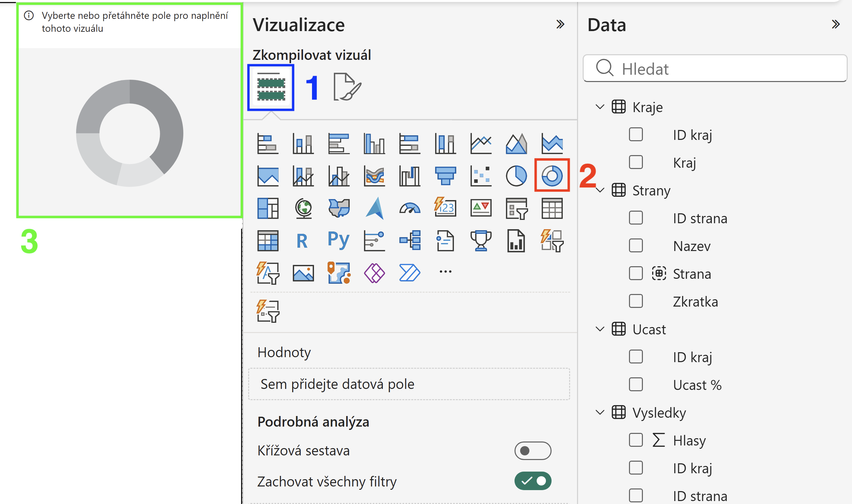Viewport: 852px width, 504px height.
Task: Select the funnel chart icon
Action: [445, 176]
